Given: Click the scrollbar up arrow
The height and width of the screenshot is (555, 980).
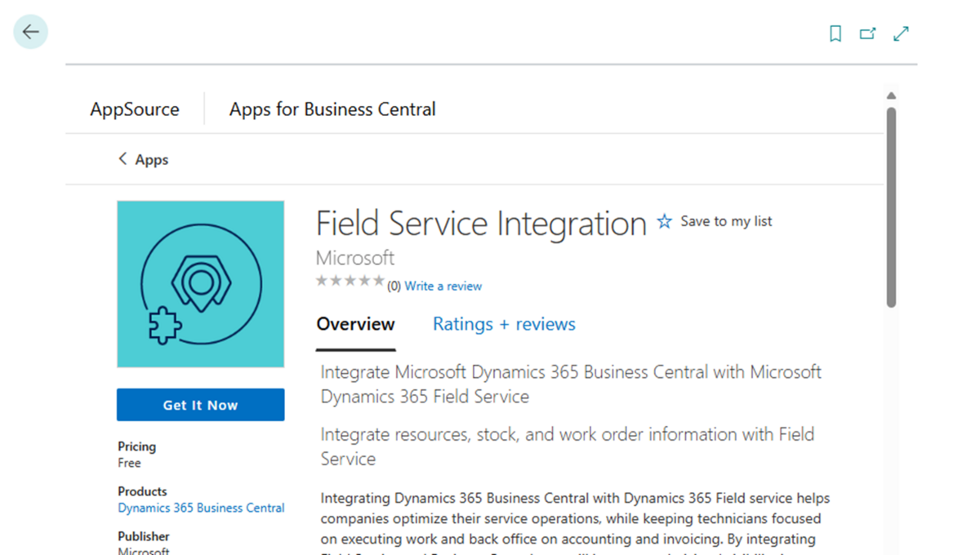Looking at the screenshot, I should (x=891, y=96).
